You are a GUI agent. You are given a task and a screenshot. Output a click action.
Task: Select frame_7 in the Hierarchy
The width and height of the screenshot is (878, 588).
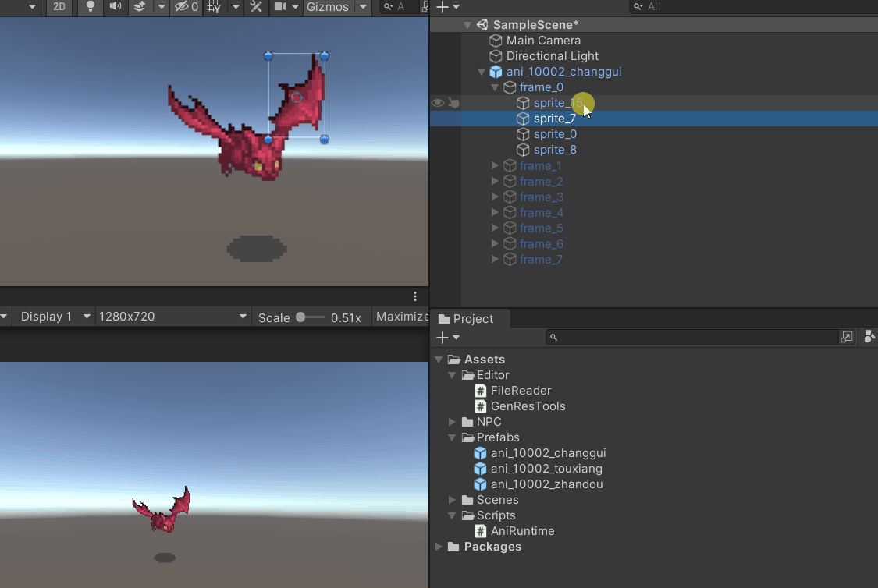pyautogui.click(x=541, y=260)
